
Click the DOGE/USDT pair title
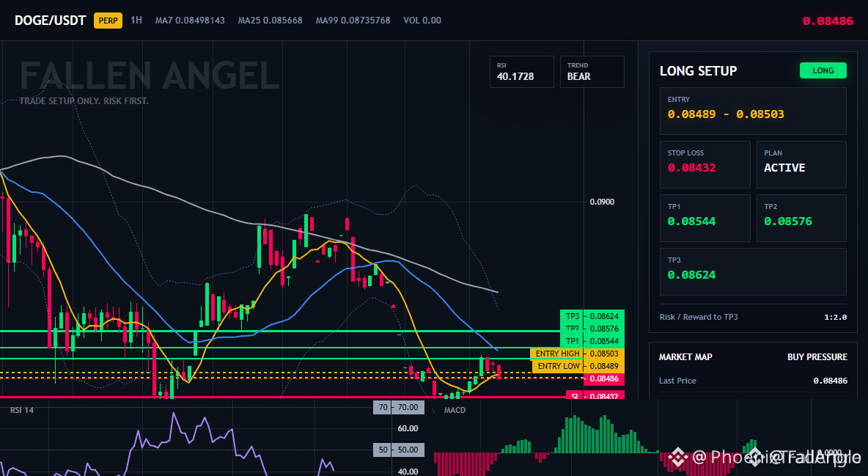click(x=51, y=21)
